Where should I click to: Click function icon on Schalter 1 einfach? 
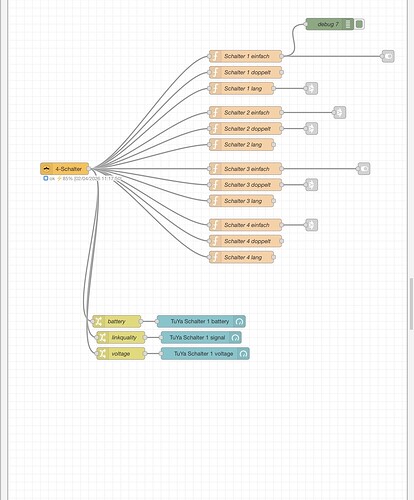coord(216,56)
